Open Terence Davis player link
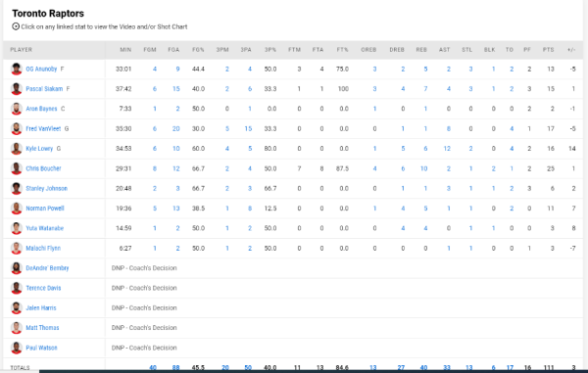The image size is (588, 373). point(43,288)
